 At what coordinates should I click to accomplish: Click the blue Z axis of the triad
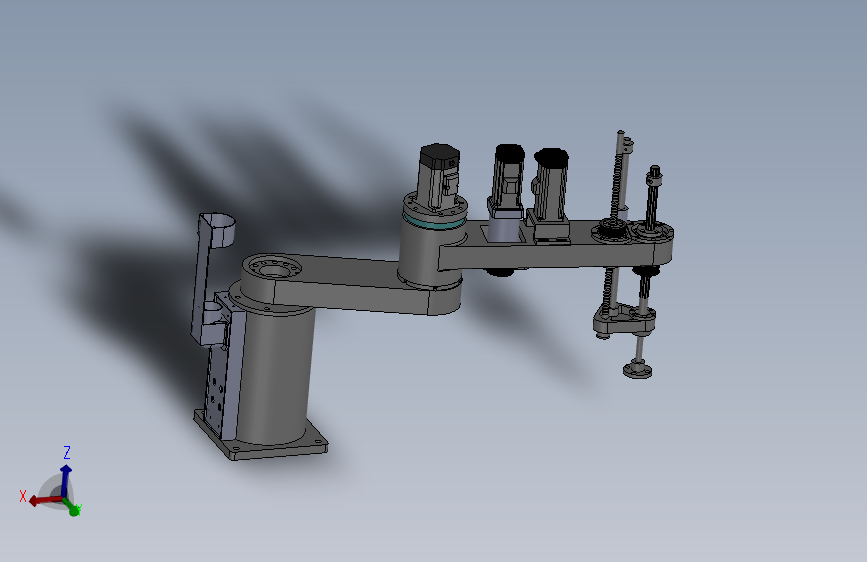[x=66, y=479]
